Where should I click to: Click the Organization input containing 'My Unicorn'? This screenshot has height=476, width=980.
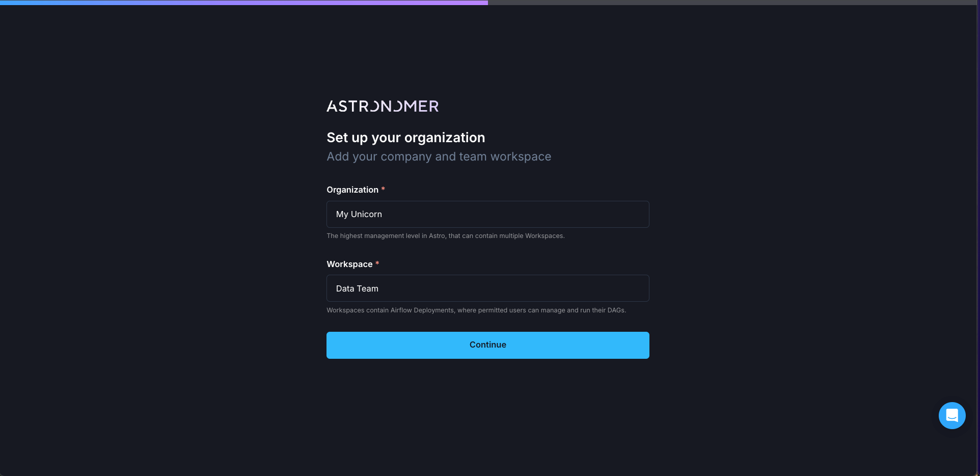pyautogui.click(x=487, y=214)
